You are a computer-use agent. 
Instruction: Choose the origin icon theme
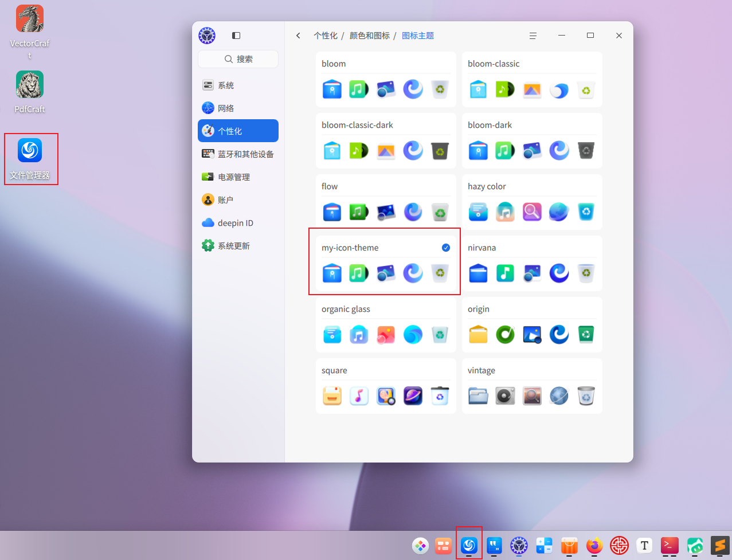[532, 324]
